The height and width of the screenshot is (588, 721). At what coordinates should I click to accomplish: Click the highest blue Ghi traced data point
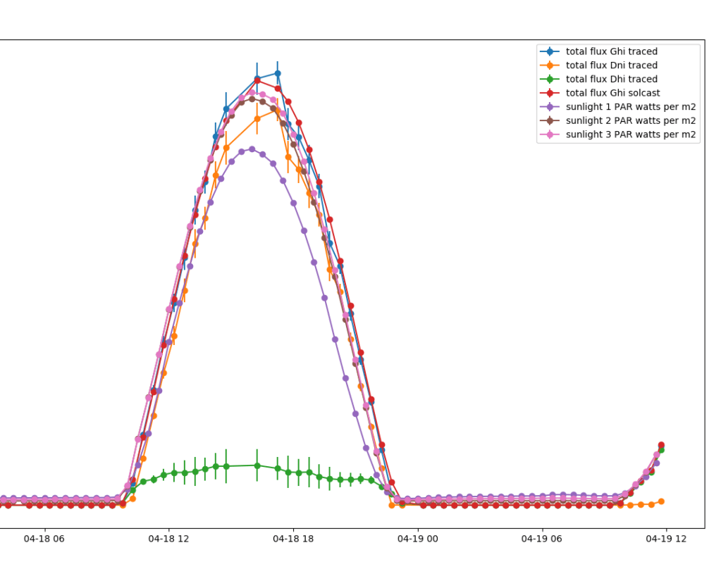coord(278,73)
